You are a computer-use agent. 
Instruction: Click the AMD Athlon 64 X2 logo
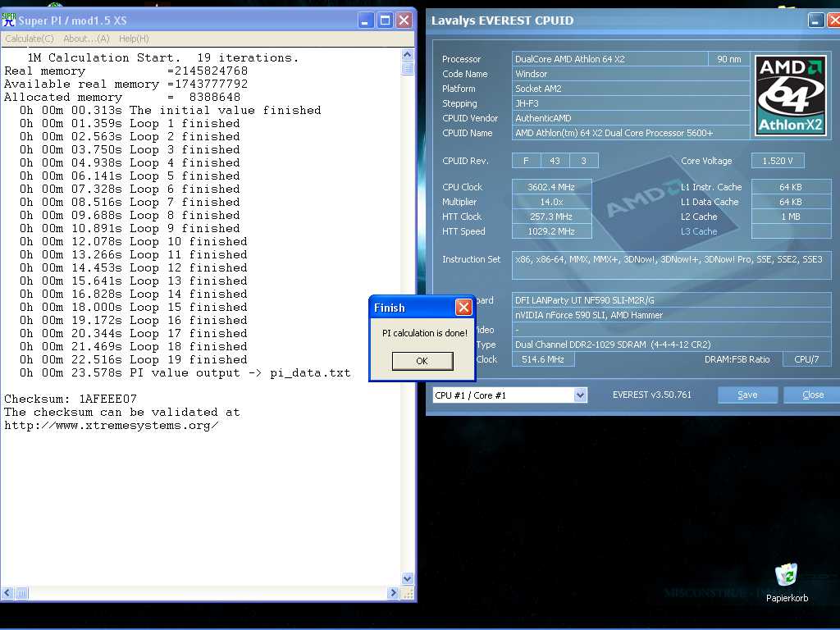click(790, 95)
